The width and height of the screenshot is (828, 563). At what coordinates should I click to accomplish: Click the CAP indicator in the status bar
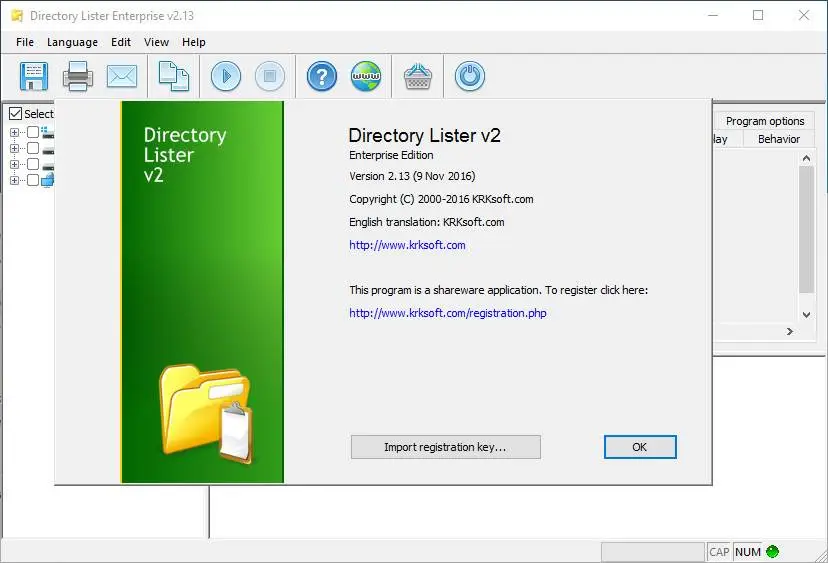tap(719, 552)
